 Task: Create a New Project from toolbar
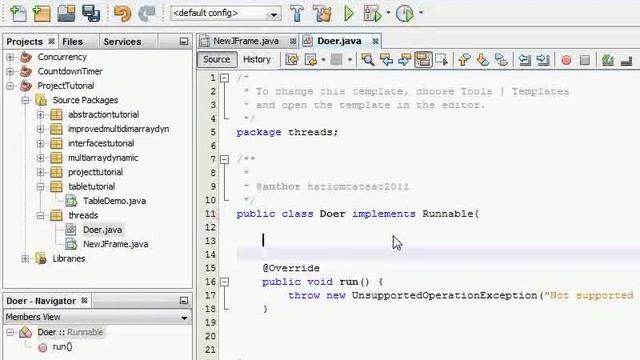41,13
